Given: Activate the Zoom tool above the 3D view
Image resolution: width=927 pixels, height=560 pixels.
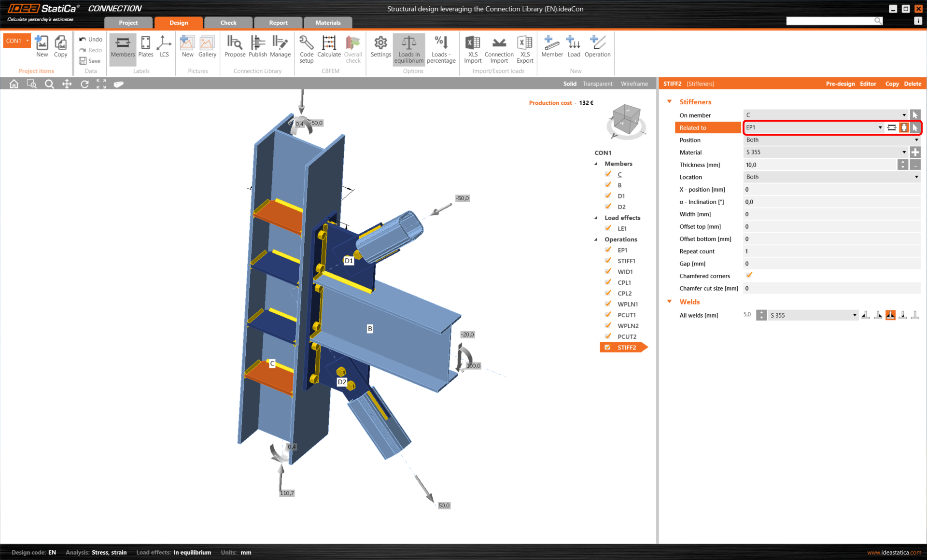Looking at the screenshot, I should [x=49, y=84].
